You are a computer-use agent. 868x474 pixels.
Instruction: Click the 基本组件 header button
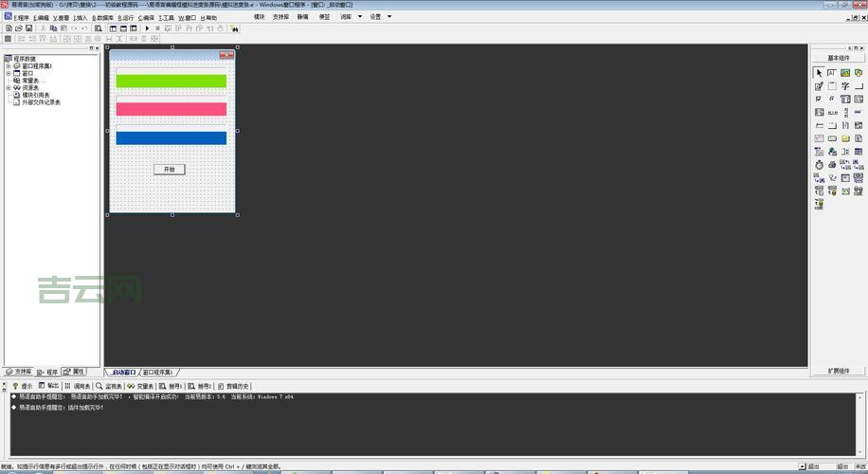tap(839, 58)
